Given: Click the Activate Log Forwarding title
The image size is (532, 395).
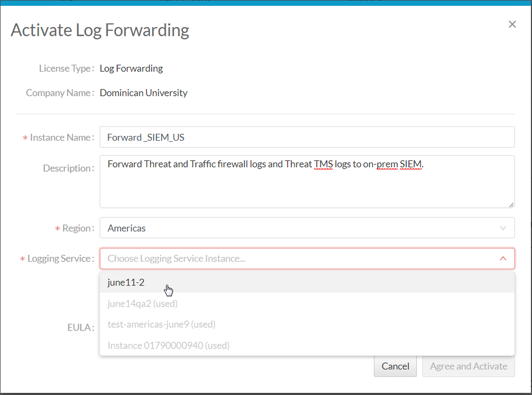Looking at the screenshot, I should click(100, 30).
